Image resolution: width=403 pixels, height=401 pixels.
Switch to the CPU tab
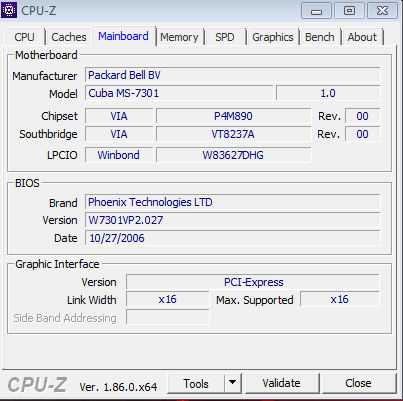24,37
